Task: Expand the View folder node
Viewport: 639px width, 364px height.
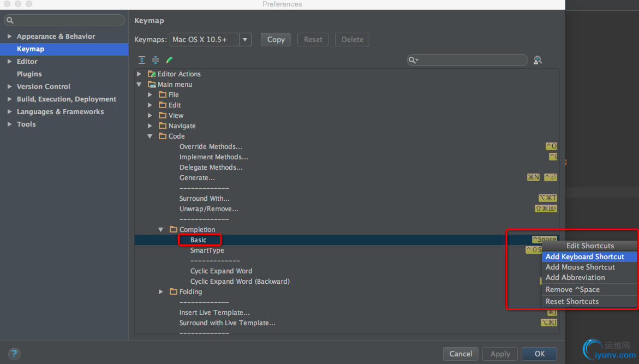Action: 150,115
